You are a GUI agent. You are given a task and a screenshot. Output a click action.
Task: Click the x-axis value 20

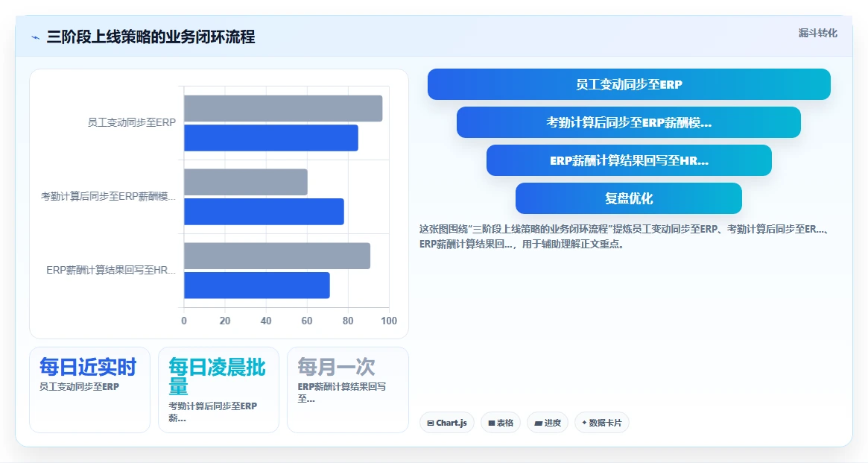tap(225, 321)
